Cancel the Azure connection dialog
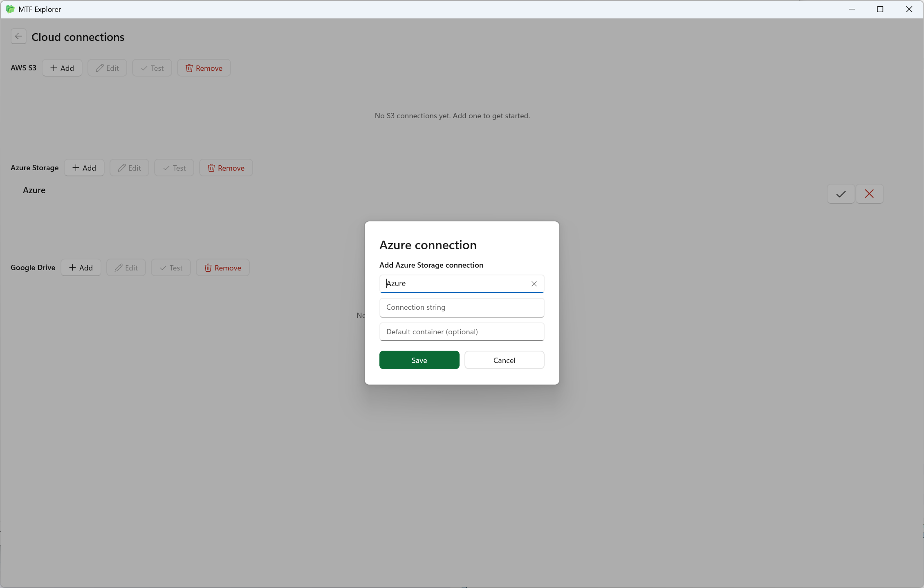The image size is (924, 588). tap(504, 360)
